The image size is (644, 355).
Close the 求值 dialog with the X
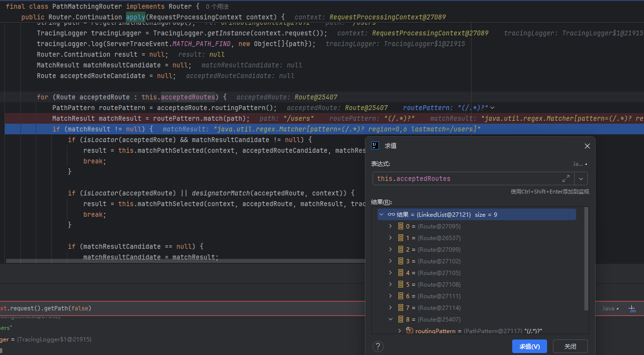(587, 146)
